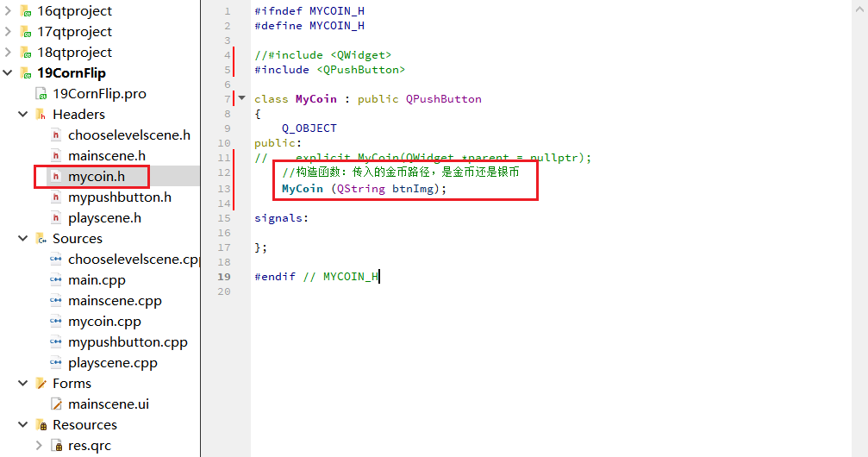
Task: Click the playscene.cpp file icon
Action: [56, 362]
